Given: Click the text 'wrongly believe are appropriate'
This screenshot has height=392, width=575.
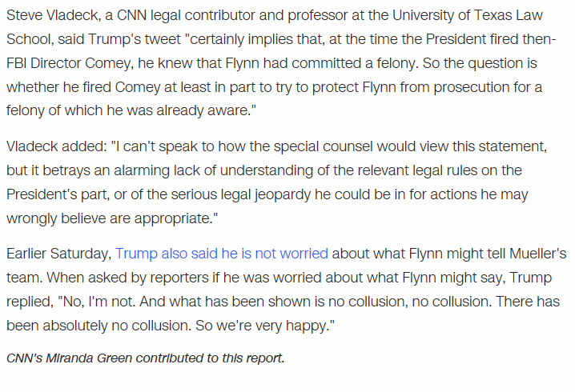Looking at the screenshot, I should [110, 218].
